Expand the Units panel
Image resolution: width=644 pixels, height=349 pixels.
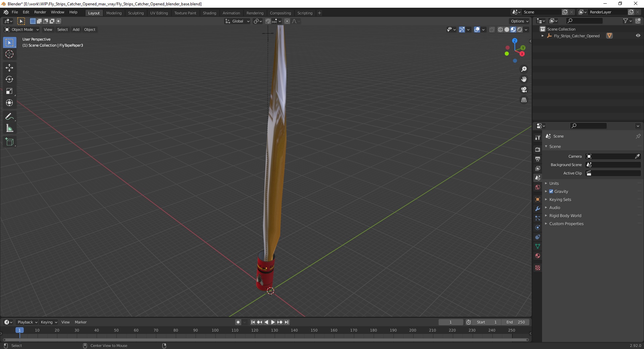[554, 183]
